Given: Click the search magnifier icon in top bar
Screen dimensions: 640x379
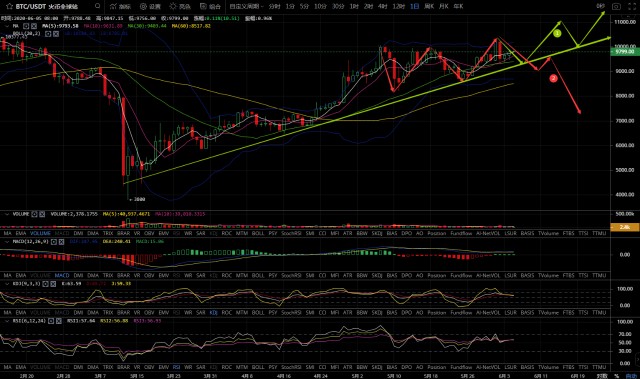Looking at the screenshot, I should pyautogui.click(x=98, y=6).
